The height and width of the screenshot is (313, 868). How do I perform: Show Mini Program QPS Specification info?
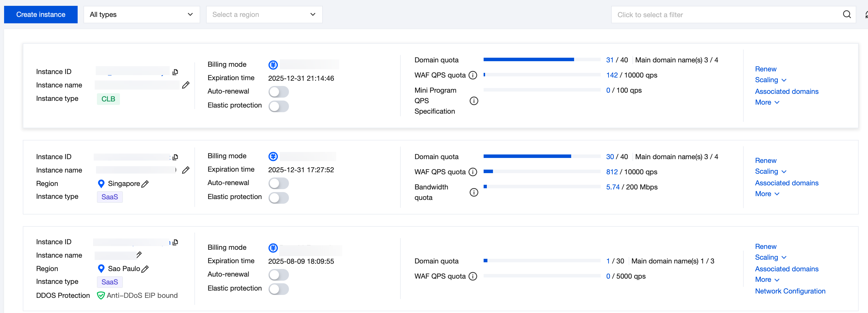coord(474,101)
